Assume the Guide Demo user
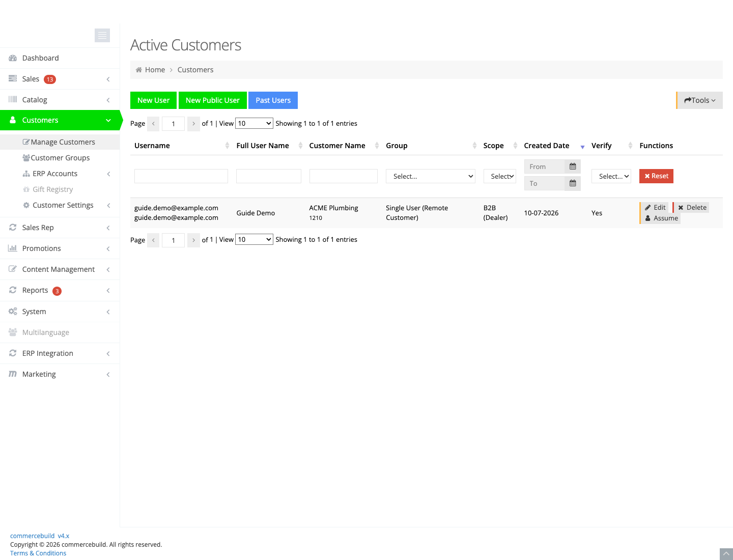 pos(661,218)
